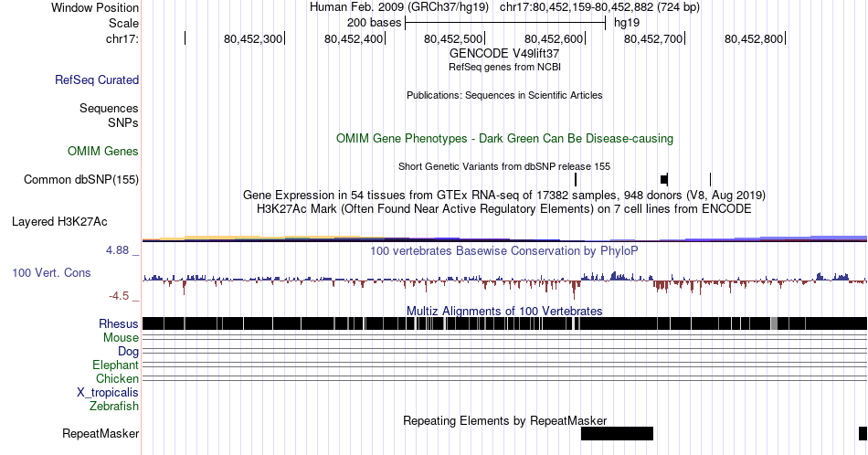Select the Elephant alignment label
Image resolution: width=868 pixels, height=455 pixels.
pyautogui.click(x=116, y=365)
